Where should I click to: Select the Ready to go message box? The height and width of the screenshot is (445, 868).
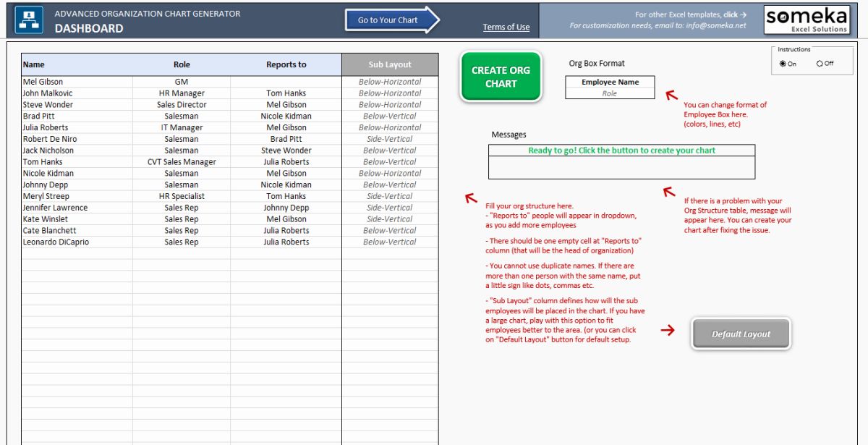pos(624,150)
